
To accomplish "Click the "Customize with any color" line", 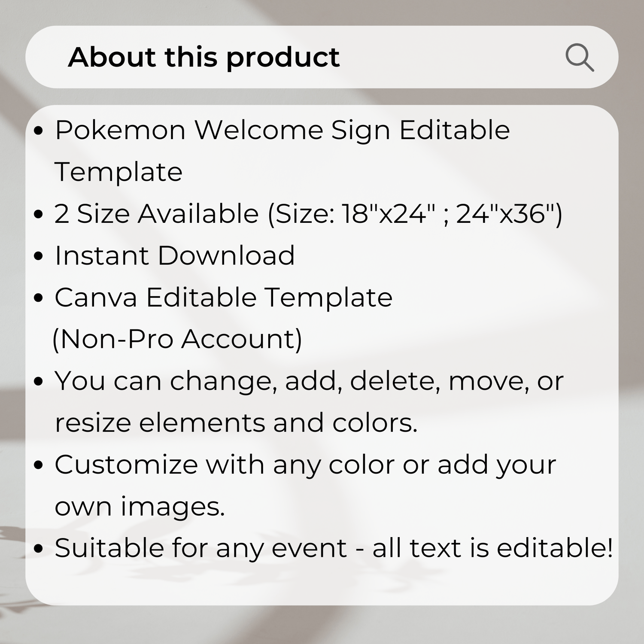I will [305, 465].
